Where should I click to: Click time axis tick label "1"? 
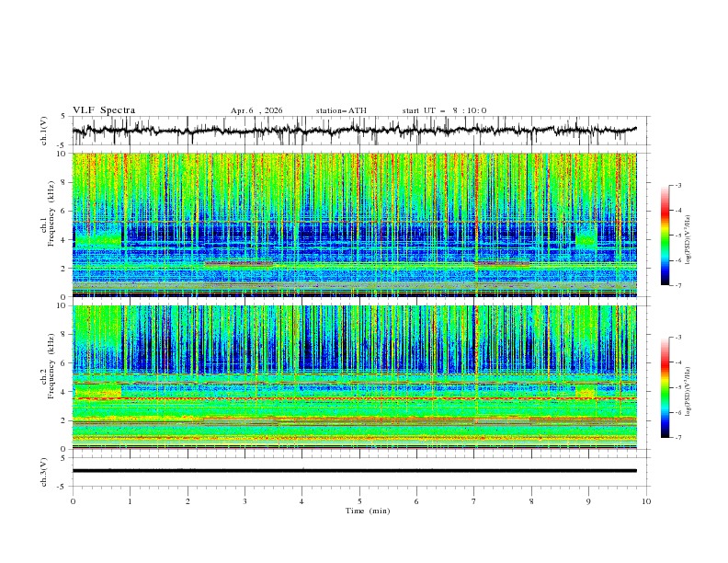click(130, 501)
